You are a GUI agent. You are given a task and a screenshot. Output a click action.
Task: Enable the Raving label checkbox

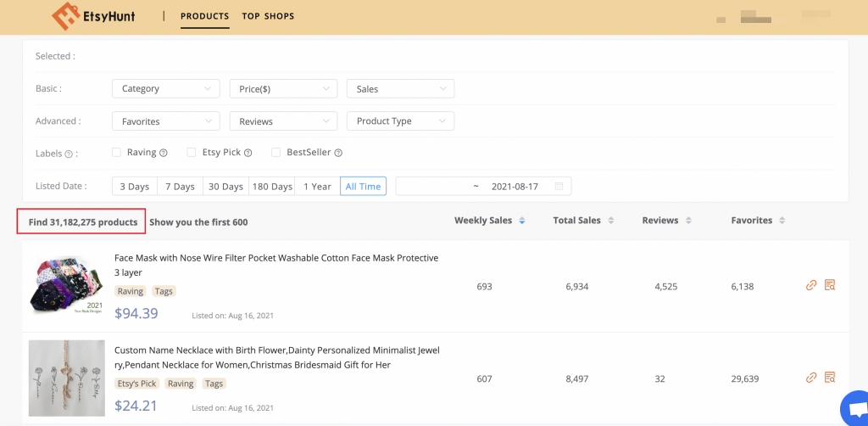click(117, 153)
